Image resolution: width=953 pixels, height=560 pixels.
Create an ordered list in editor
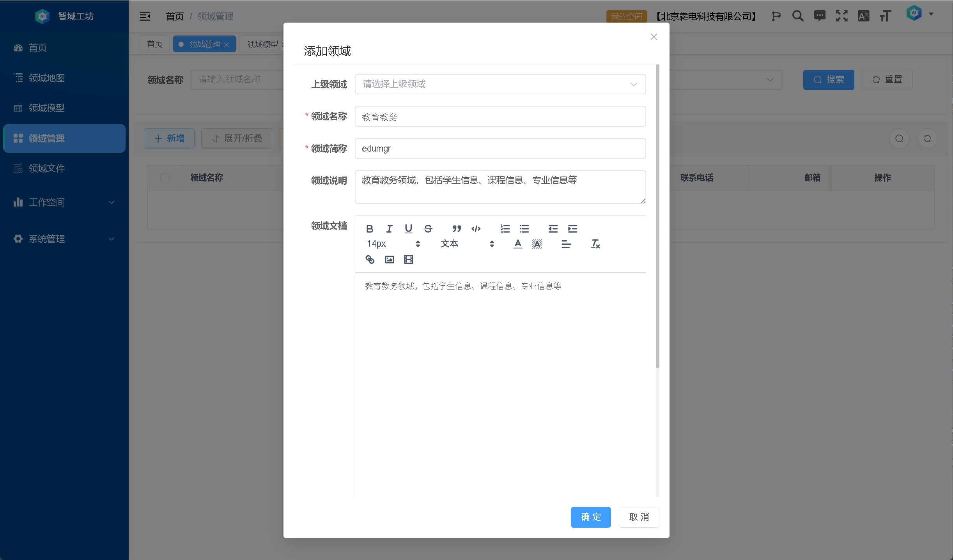[x=505, y=229]
